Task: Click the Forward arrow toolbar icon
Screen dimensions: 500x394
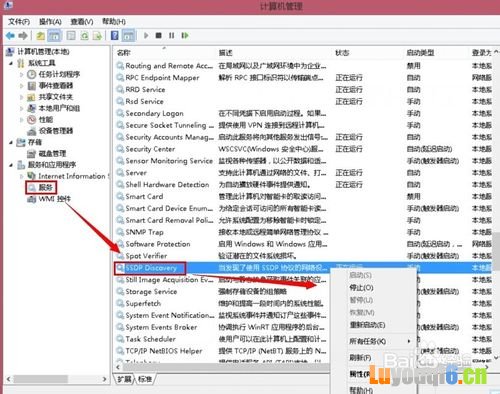Action: (x=23, y=35)
